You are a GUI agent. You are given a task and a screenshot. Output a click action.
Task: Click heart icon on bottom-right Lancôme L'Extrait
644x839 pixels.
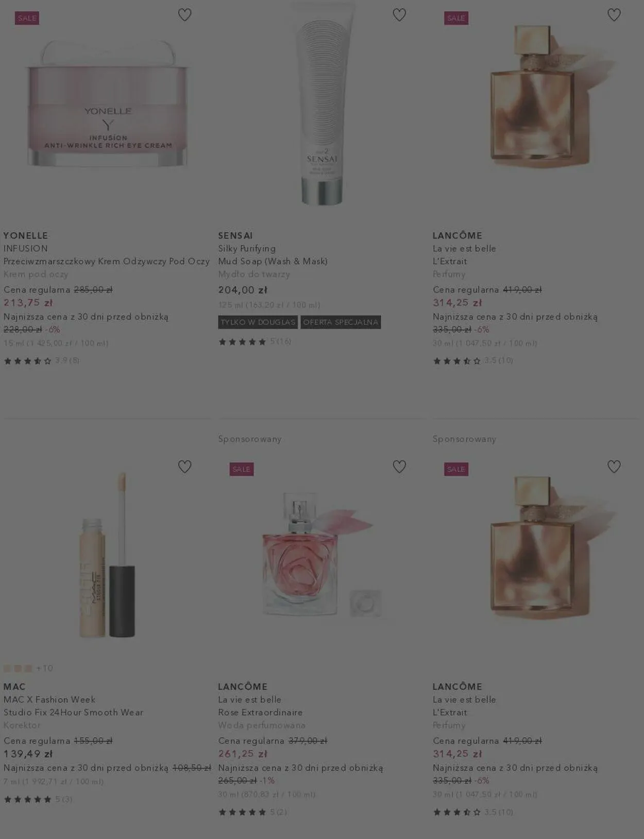pos(614,467)
